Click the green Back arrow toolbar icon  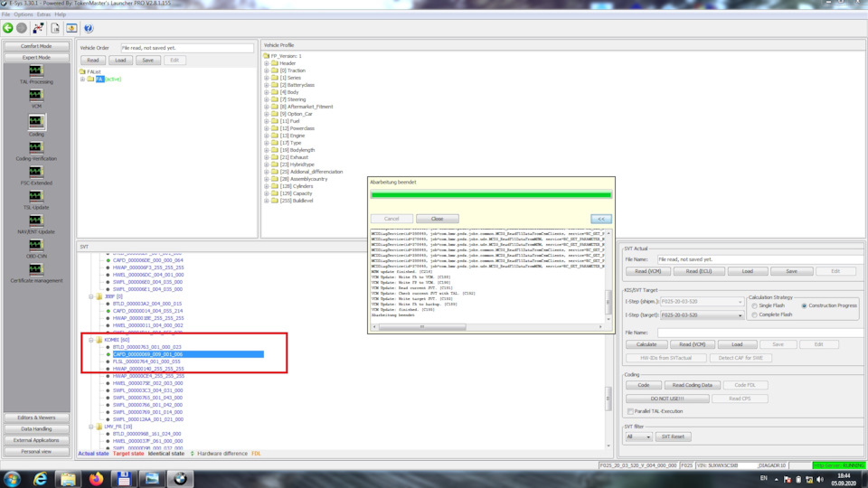point(8,28)
